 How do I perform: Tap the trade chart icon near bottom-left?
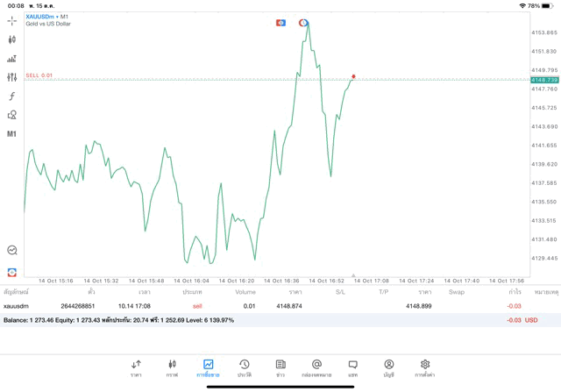12,273
